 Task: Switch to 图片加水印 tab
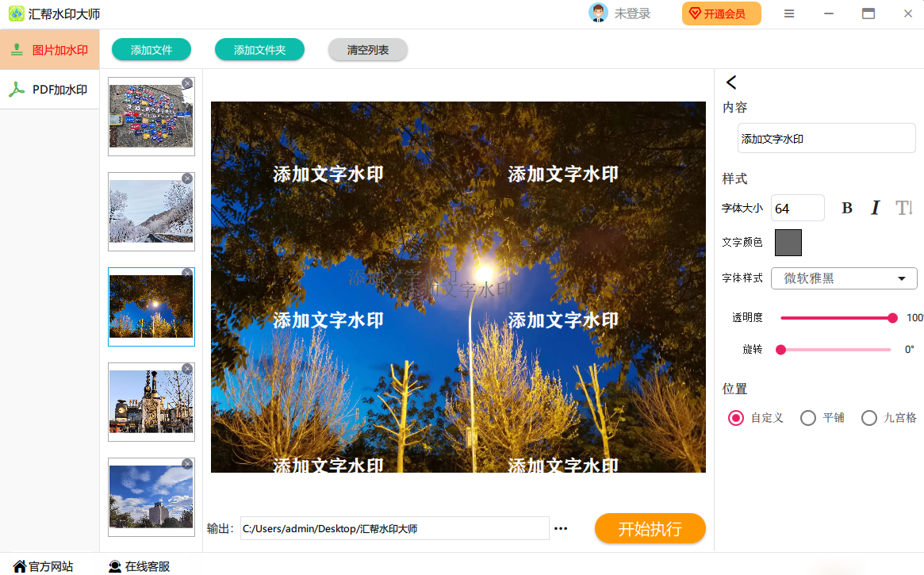pos(49,50)
